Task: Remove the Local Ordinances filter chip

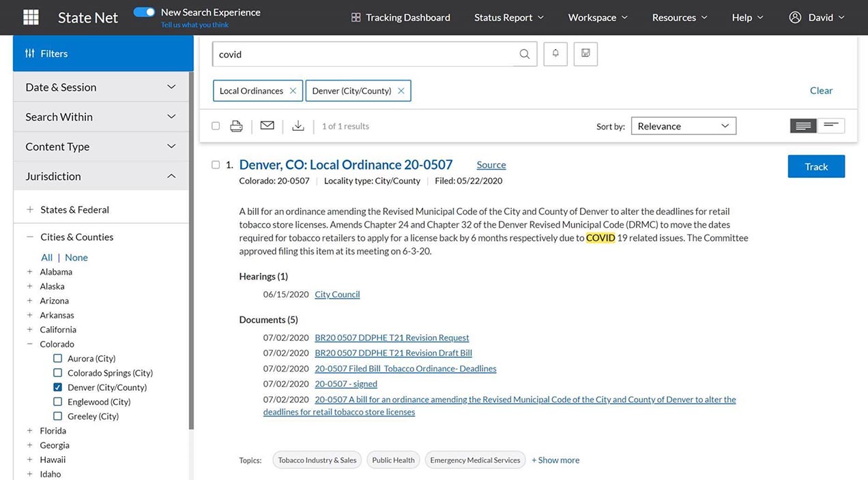Action: tap(293, 91)
